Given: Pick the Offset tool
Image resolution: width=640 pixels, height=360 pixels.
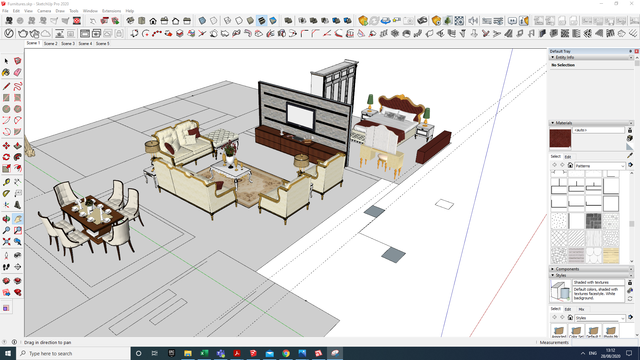Looking at the screenshot, I should pyautogui.click(x=18, y=168).
